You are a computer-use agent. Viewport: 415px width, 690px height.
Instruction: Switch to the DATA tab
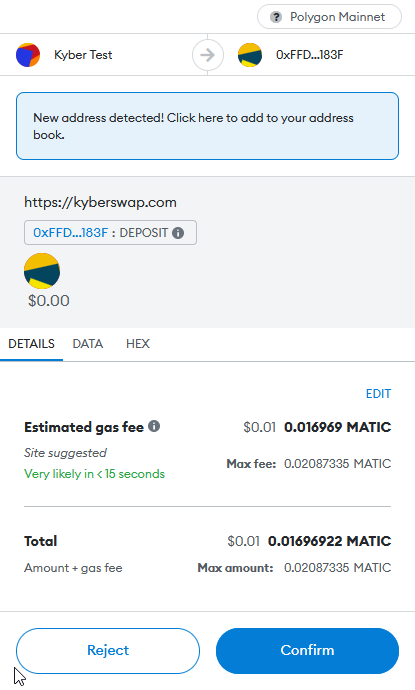(x=88, y=344)
